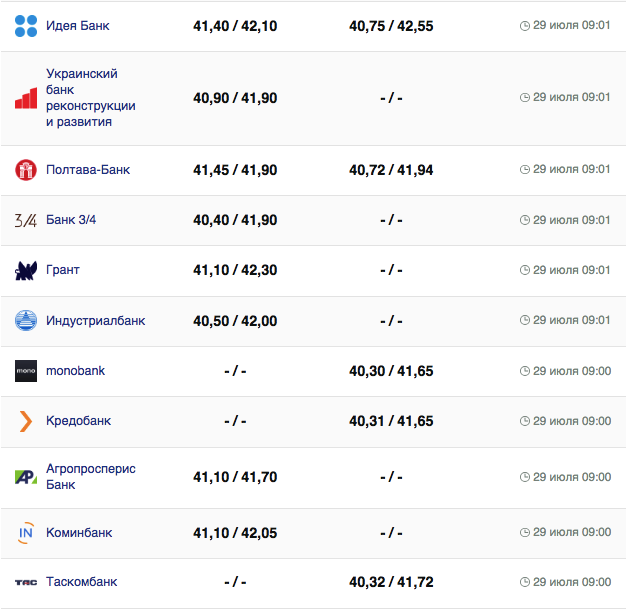Click the clock icon in Идея Банк row
This screenshot has width=629, height=609.
click(525, 26)
